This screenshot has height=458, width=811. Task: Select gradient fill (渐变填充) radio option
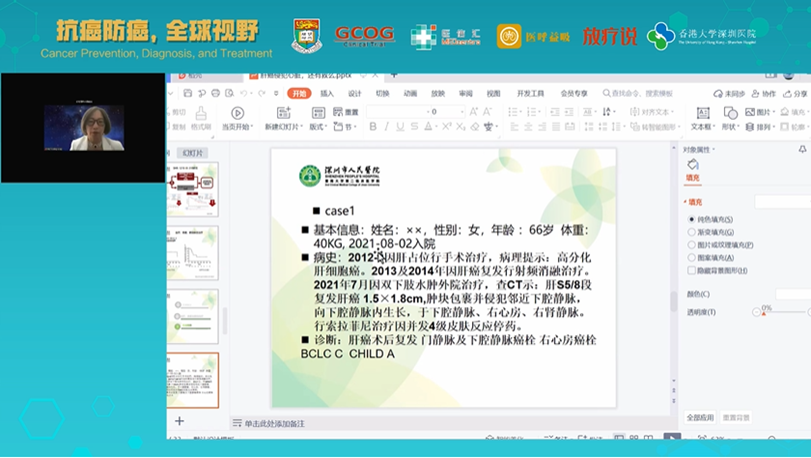pyautogui.click(x=692, y=232)
